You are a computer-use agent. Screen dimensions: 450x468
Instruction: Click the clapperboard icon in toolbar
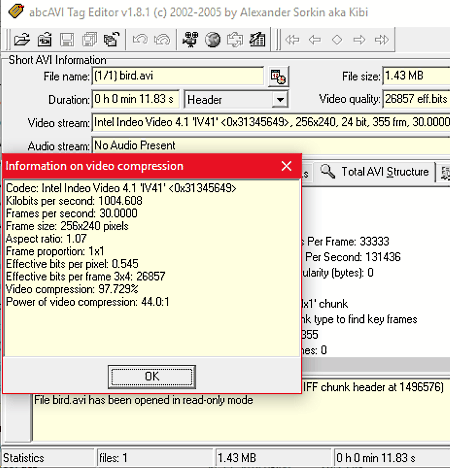[x=258, y=40]
